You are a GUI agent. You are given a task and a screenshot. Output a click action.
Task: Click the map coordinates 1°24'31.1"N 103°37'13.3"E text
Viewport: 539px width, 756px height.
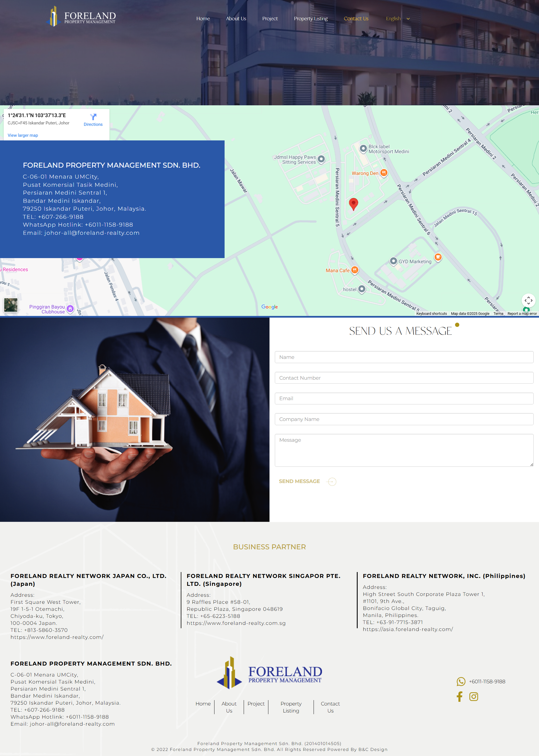click(x=37, y=115)
